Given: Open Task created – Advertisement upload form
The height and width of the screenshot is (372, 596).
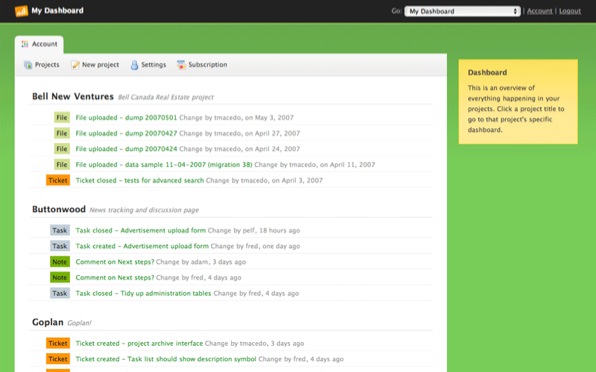Looking at the screenshot, I should click(142, 246).
